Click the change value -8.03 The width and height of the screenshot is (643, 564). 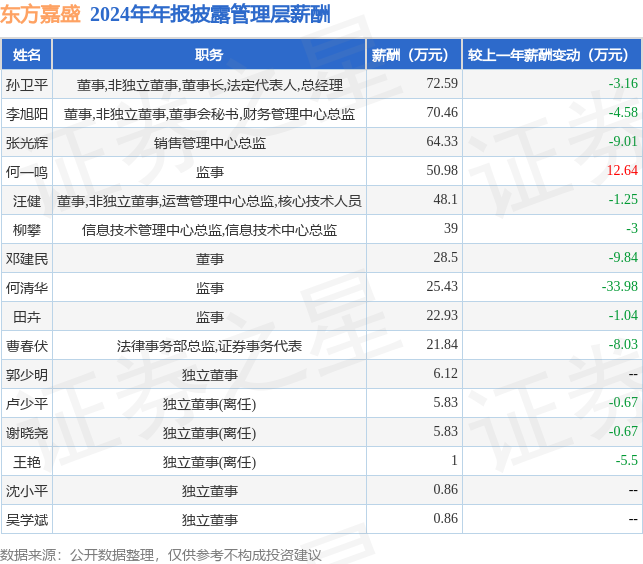click(623, 344)
